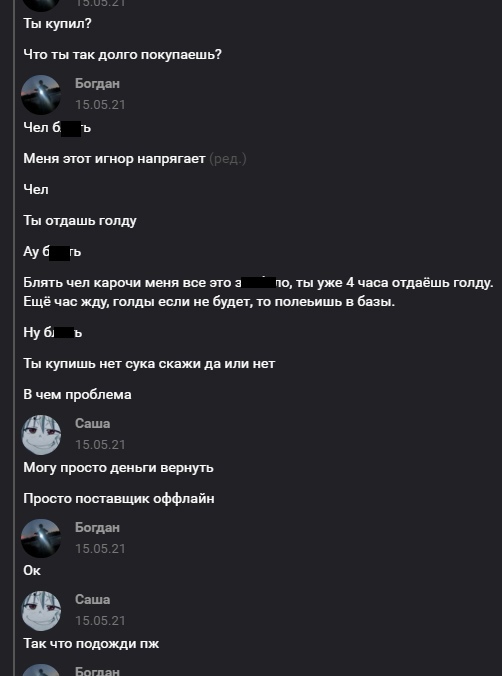This screenshot has width=502, height=676.
Task: Select the 'Просто поставщик оффлайн' message
Action: click(x=119, y=499)
